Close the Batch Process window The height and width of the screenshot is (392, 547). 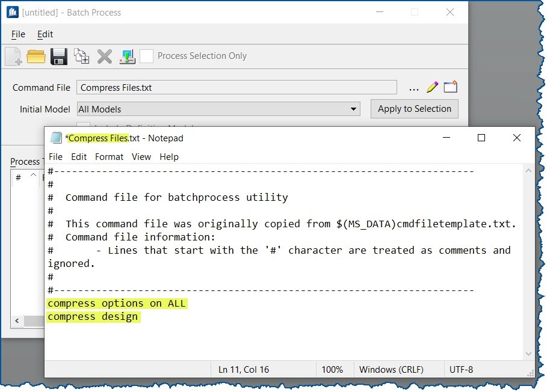[x=450, y=12]
